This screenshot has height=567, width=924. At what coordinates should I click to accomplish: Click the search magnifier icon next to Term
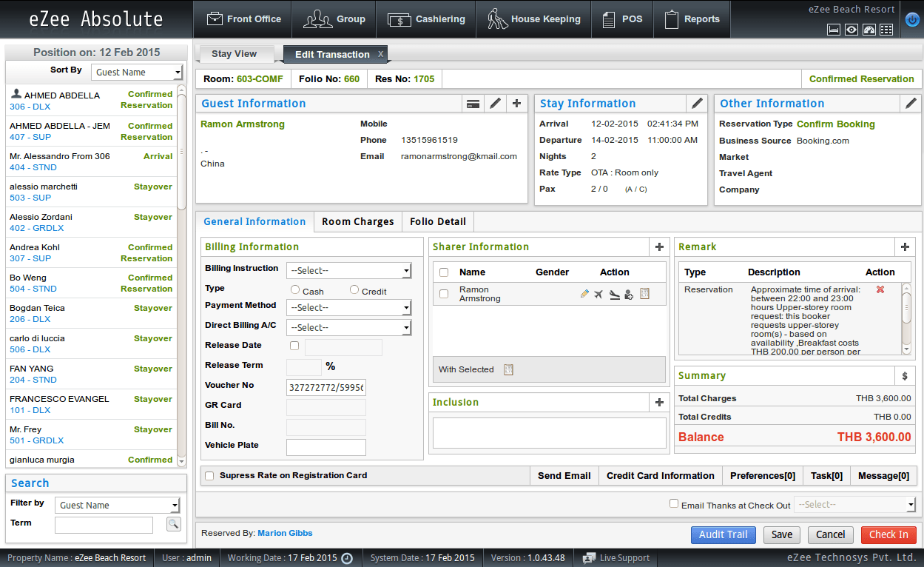(x=173, y=524)
